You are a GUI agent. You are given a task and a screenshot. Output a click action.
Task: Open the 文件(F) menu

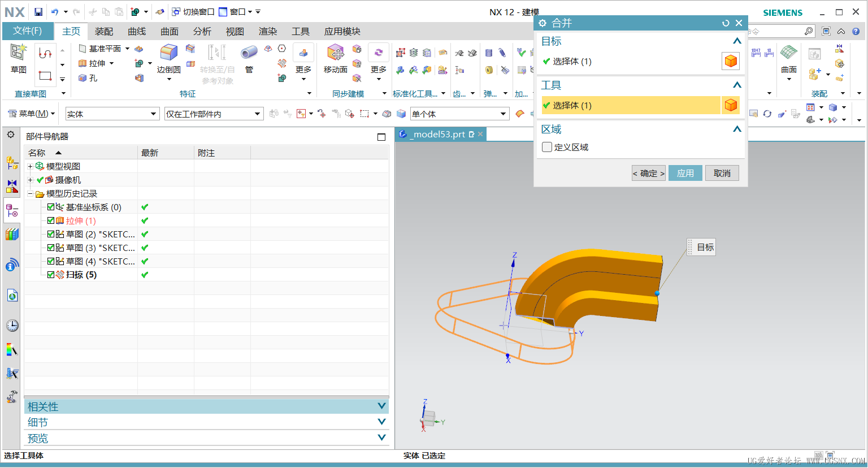pos(28,31)
